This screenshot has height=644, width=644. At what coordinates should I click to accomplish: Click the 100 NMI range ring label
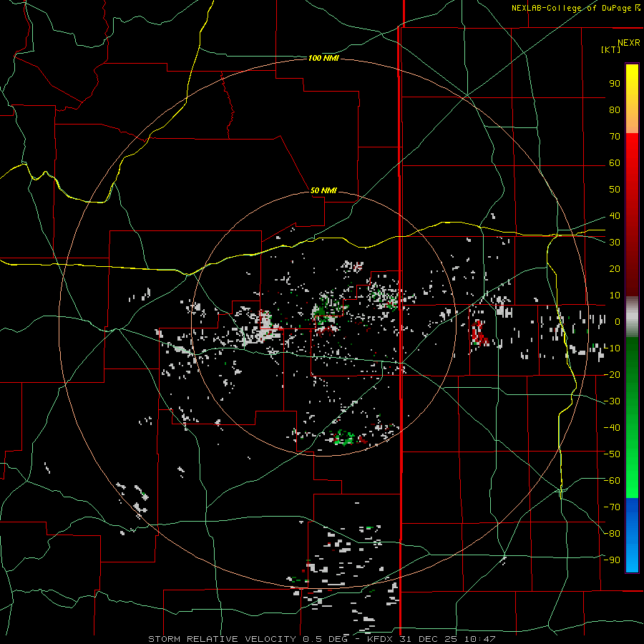coord(323,59)
